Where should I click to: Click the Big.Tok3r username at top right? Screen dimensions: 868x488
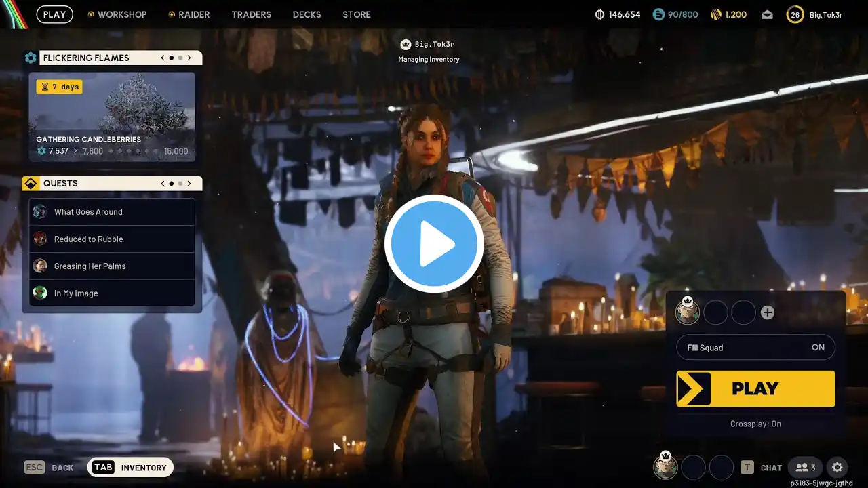click(826, 14)
